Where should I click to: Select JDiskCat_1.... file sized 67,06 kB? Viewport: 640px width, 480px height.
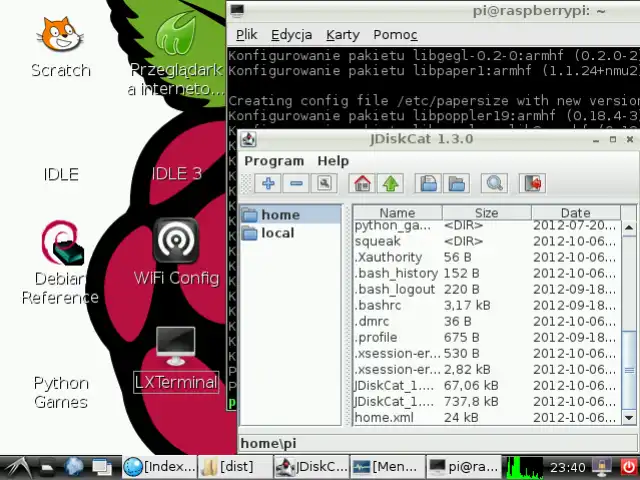tap(487, 385)
